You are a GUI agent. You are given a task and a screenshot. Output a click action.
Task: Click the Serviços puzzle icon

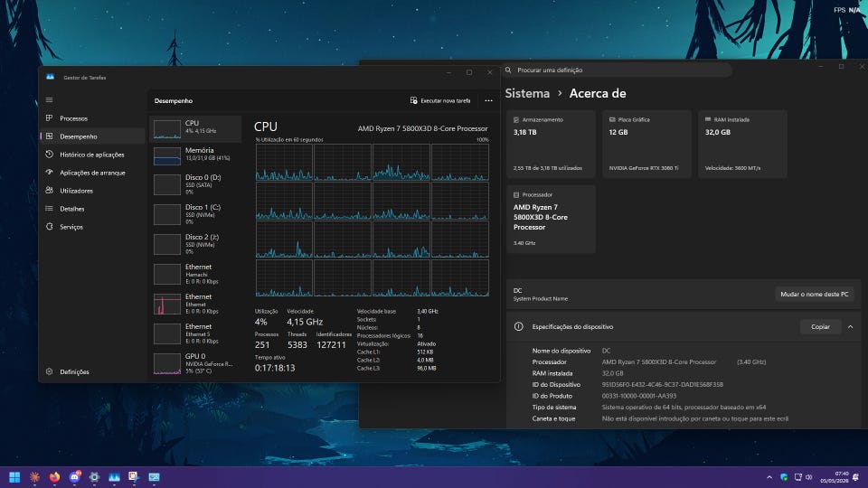[x=49, y=227]
